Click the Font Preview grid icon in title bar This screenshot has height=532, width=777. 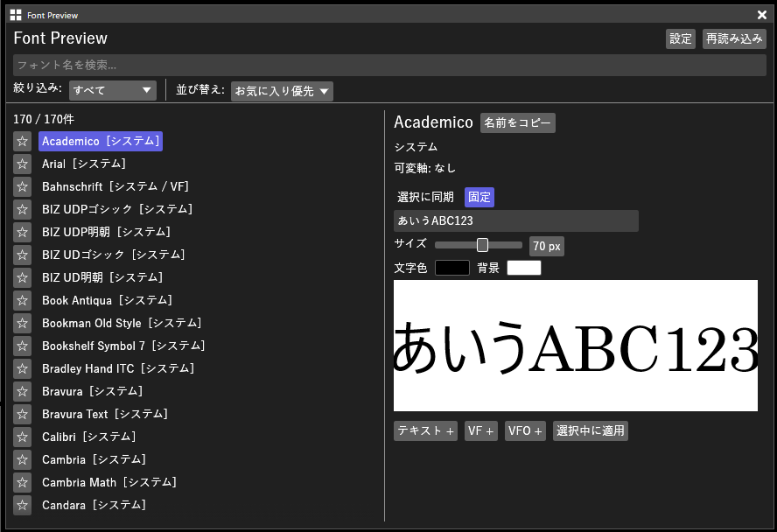point(16,16)
